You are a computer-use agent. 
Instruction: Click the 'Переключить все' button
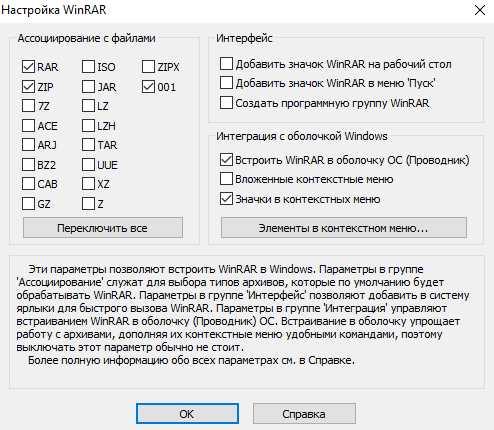point(103,228)
